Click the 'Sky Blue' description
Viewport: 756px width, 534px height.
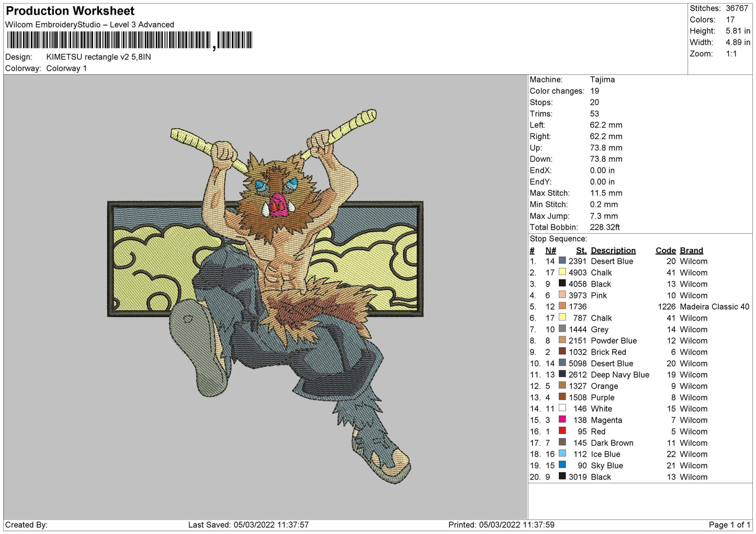click(607, 465)
